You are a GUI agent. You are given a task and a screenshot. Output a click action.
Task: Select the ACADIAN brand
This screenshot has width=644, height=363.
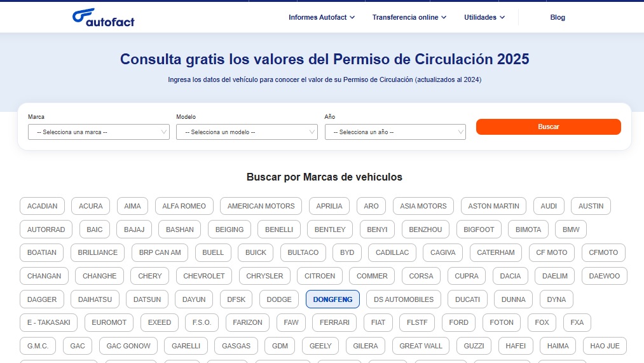pyautogui.click(x=43, y=206)
